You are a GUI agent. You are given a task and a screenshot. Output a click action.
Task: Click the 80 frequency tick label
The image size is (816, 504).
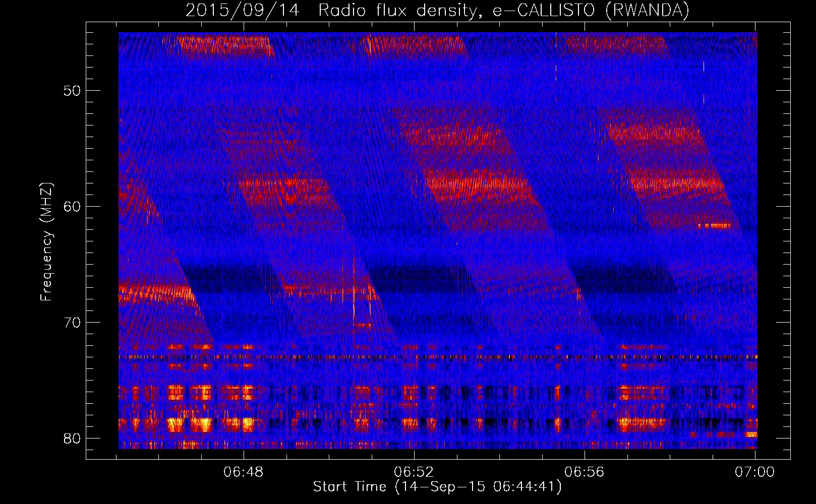[73, 438]
